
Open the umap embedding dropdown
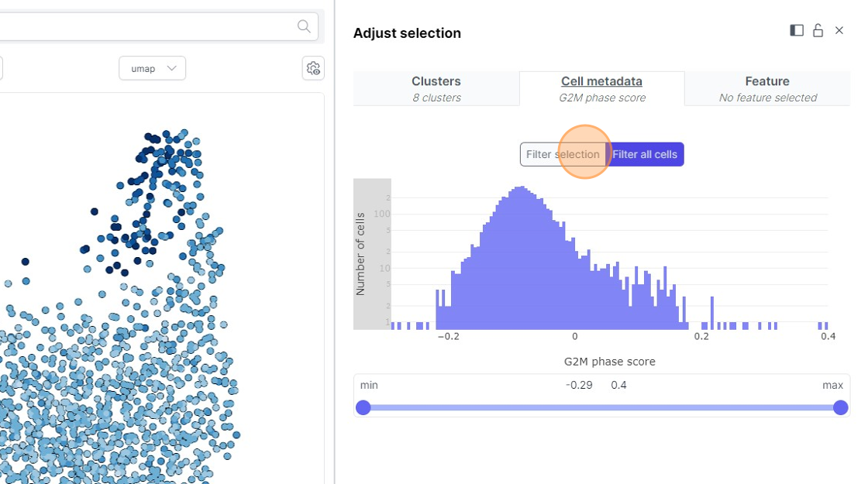152,68
